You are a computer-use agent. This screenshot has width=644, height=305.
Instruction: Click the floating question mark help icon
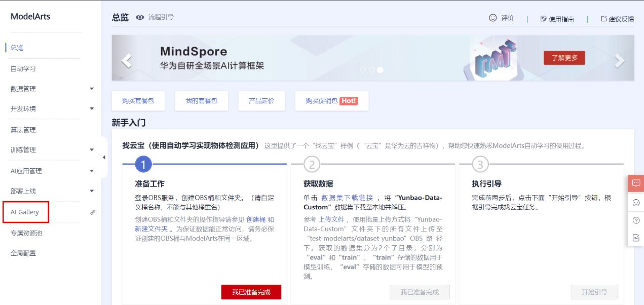pyautogui.click(x=636, y=220)
